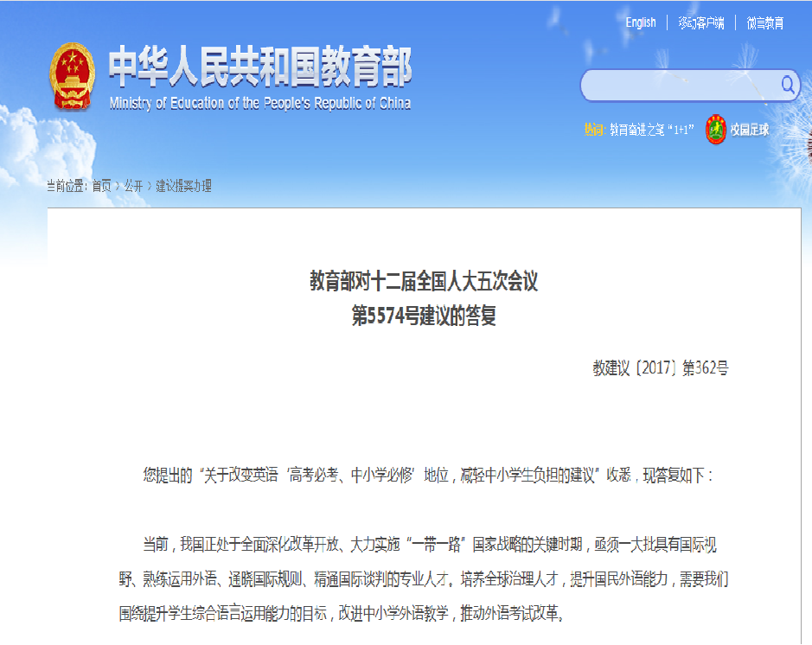Click the 热词 label
The height and width of the screenshot is (645, 812).
(x=593, y=130)
